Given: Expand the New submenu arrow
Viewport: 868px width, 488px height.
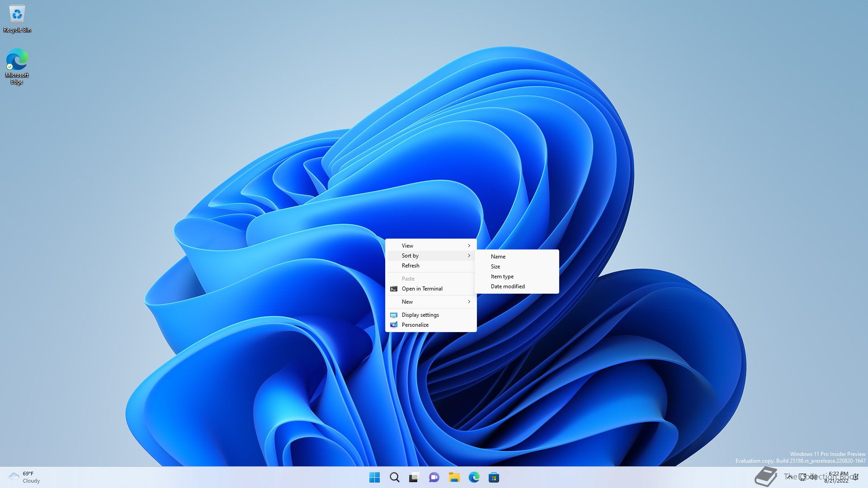Looking at the screenshot, I should (x=469, y=302).
